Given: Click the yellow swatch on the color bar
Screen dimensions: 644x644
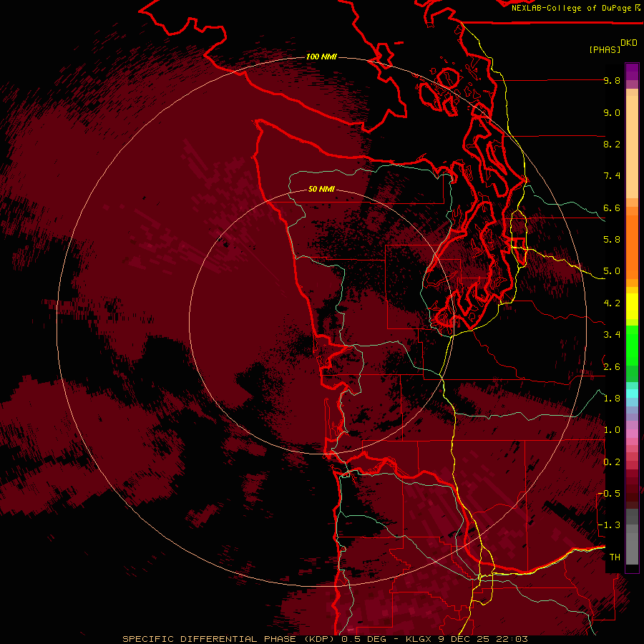Looking at the screenshot, I should point(632,306).
